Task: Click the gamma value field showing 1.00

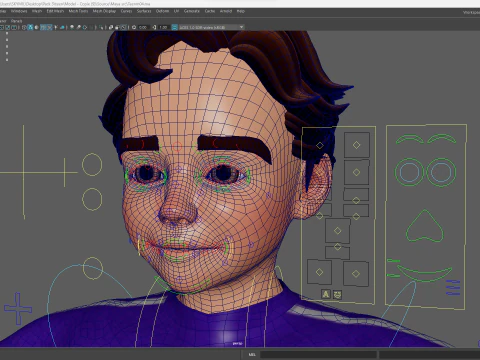Action: tap(163, 27)
